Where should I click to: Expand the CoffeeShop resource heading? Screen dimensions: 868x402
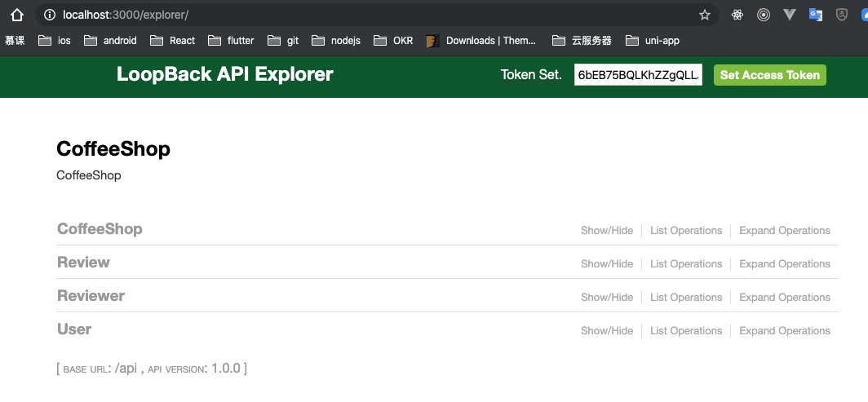coord(100,229)
